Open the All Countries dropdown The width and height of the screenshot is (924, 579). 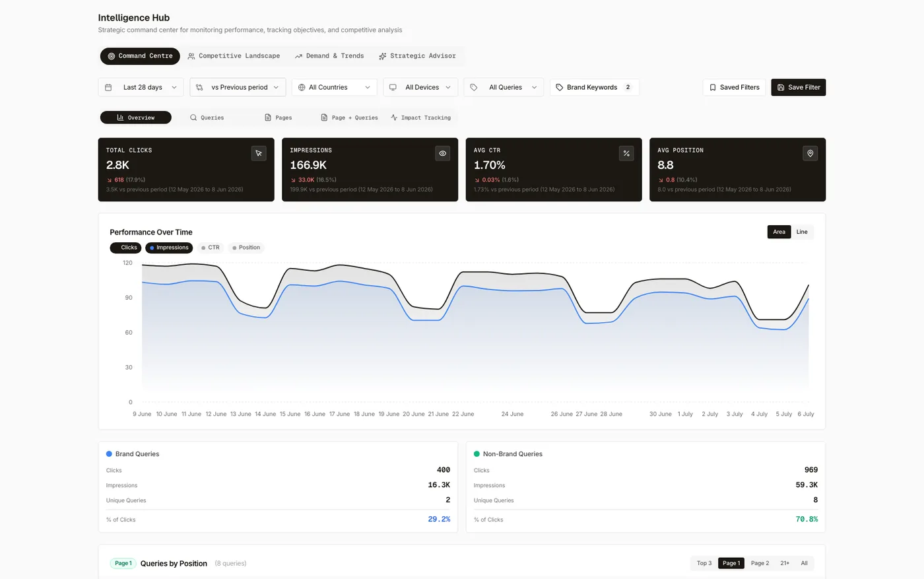(x=334, y=87)
